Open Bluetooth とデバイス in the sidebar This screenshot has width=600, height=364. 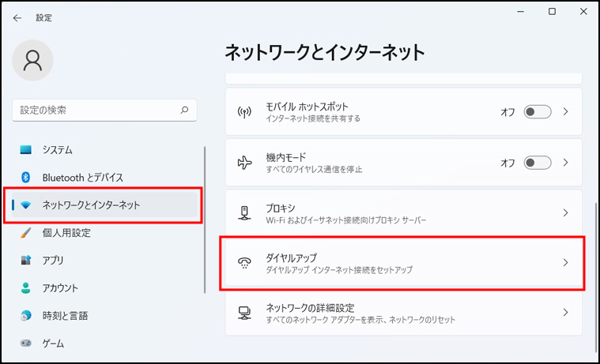coord(82,178)
